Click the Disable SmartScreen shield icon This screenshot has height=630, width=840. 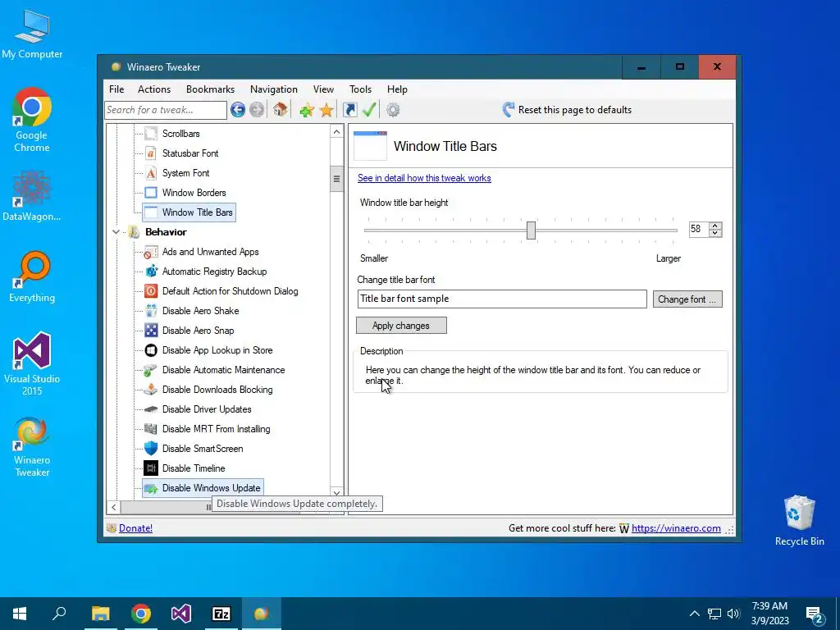[x=151, y=449]
